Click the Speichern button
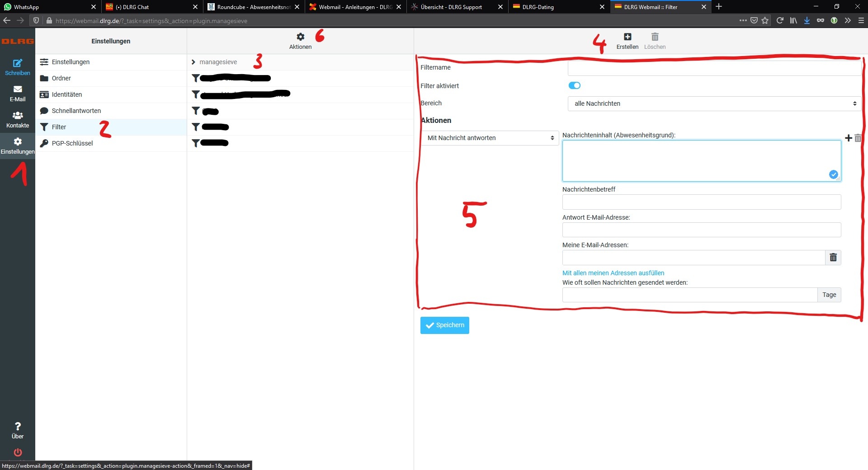This screenshot has width=868, height=470. point(444,325)
